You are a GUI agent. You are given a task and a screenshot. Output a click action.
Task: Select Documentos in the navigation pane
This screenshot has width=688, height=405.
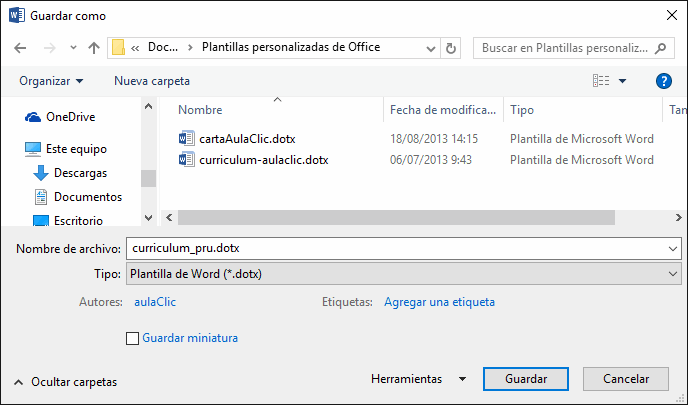click(x=88, y=197)
